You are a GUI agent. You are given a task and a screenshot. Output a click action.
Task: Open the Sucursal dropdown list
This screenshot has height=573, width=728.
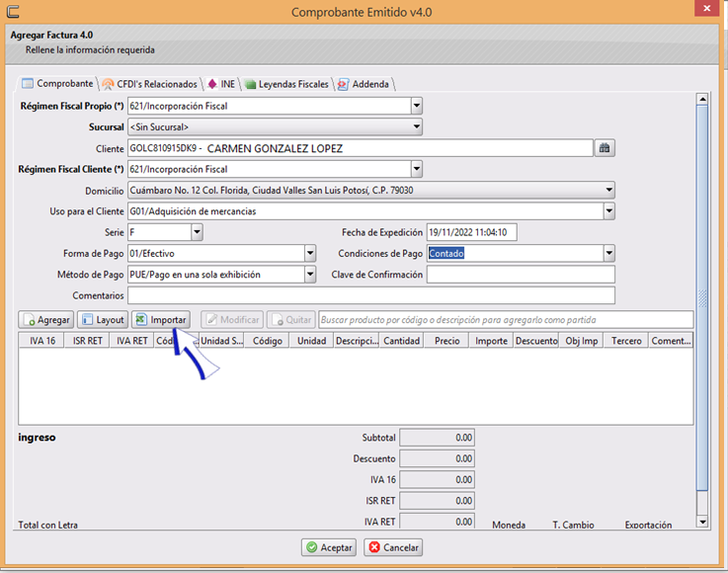417,126
